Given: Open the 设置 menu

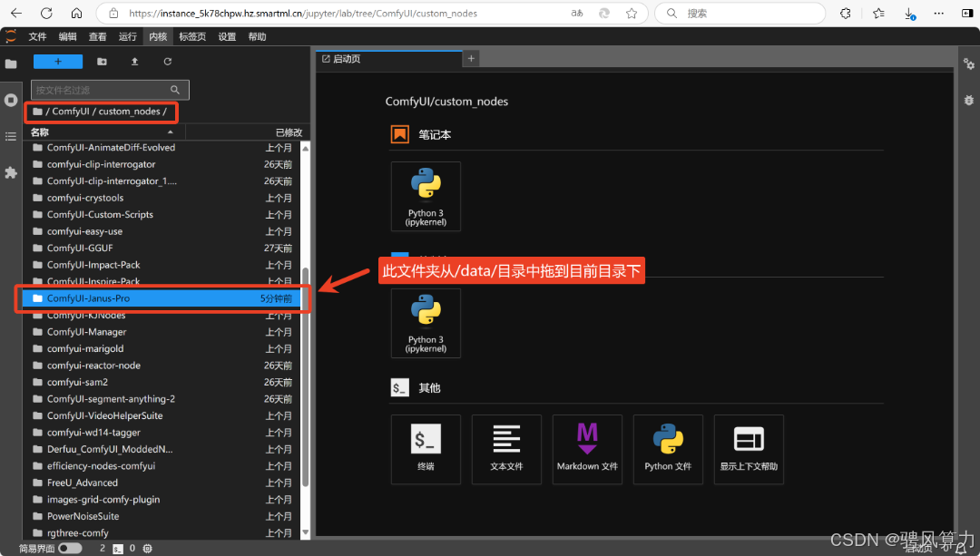Looking at the screenshot, I should pos(227,37).
